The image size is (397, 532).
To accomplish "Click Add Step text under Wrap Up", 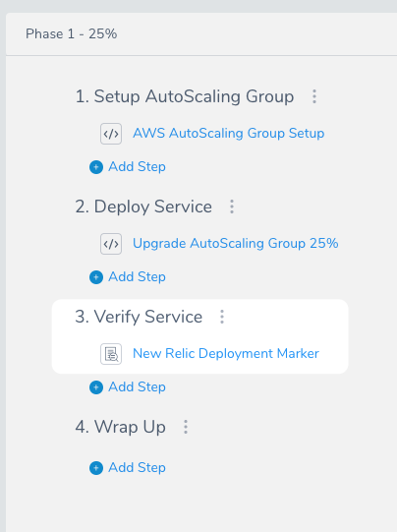I will click(x=137, y=468).
